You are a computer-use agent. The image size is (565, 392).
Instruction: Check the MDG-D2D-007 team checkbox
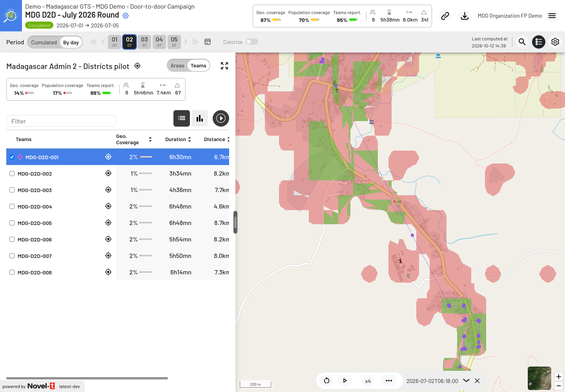point(12,256)
